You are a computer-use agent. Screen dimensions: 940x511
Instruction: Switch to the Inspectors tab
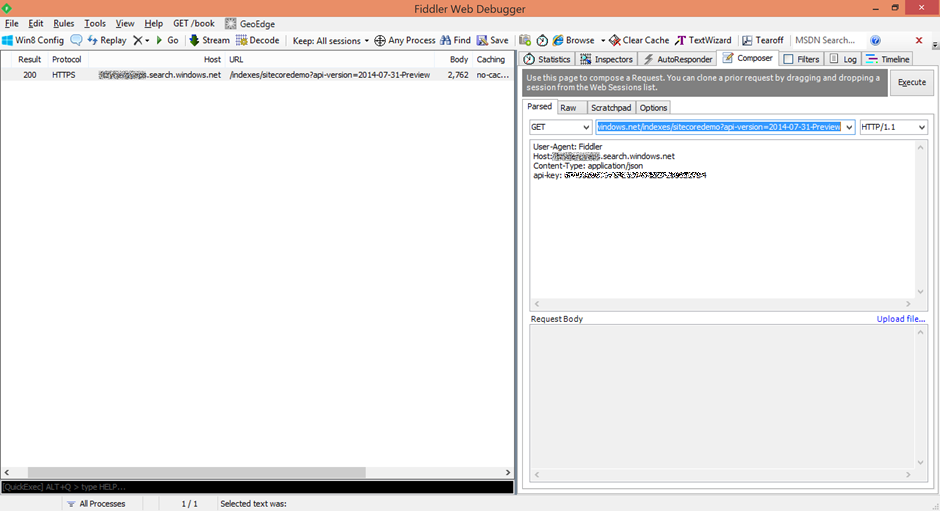(x=606, y=59)
